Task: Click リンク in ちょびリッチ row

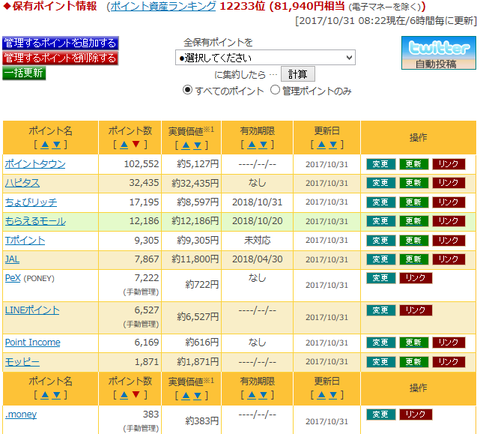Action: tap(449, 202)
